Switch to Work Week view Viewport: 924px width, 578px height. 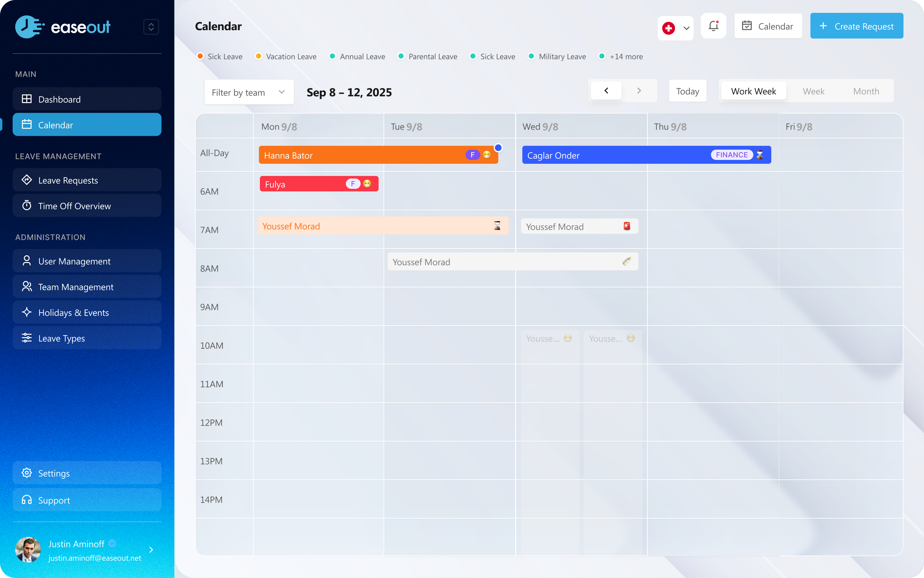point(753,91)
